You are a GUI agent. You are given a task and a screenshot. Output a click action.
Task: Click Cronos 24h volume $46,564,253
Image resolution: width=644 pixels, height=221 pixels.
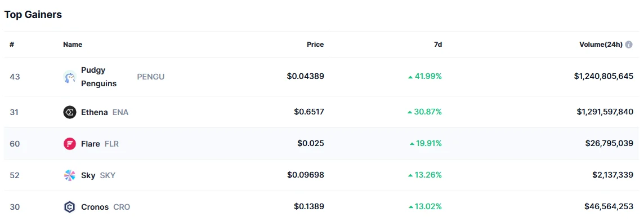click(609, 207)
